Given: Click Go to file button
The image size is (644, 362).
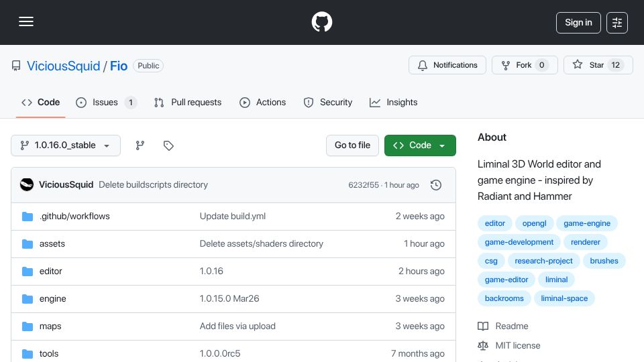Looking at the screenshot, I should [352, 145].
